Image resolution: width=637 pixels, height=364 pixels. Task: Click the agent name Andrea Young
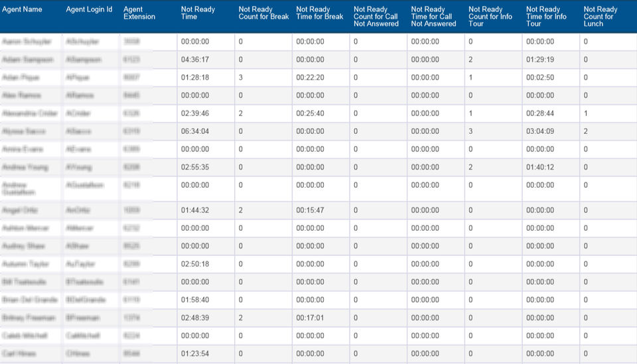click(x=25, y=167)
